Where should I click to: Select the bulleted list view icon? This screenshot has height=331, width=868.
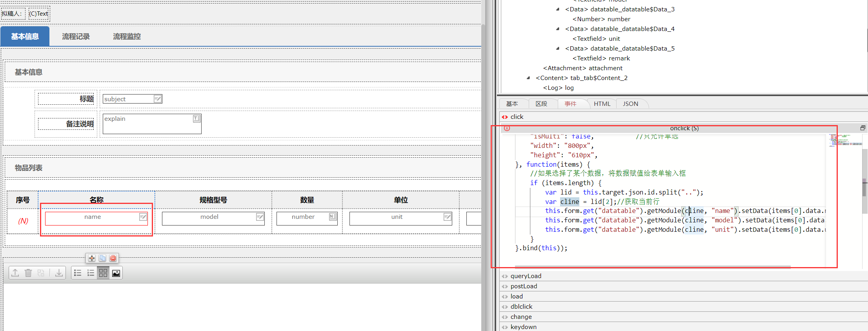point(78,273)
